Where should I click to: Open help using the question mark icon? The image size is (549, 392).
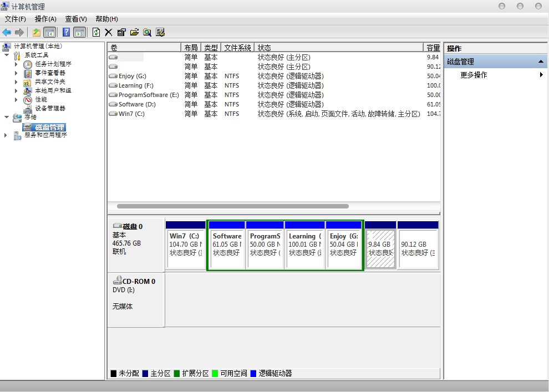coord(67,32)
